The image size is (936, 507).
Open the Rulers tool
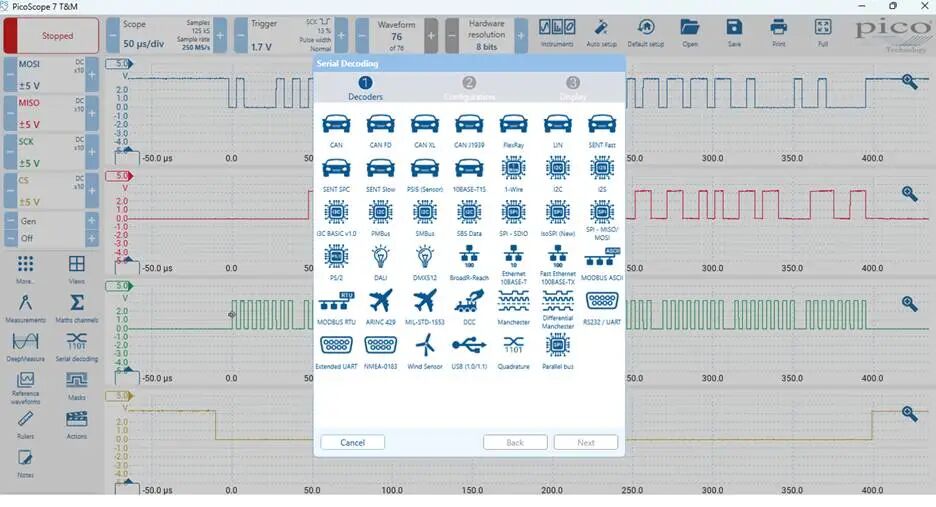(25, 425)
